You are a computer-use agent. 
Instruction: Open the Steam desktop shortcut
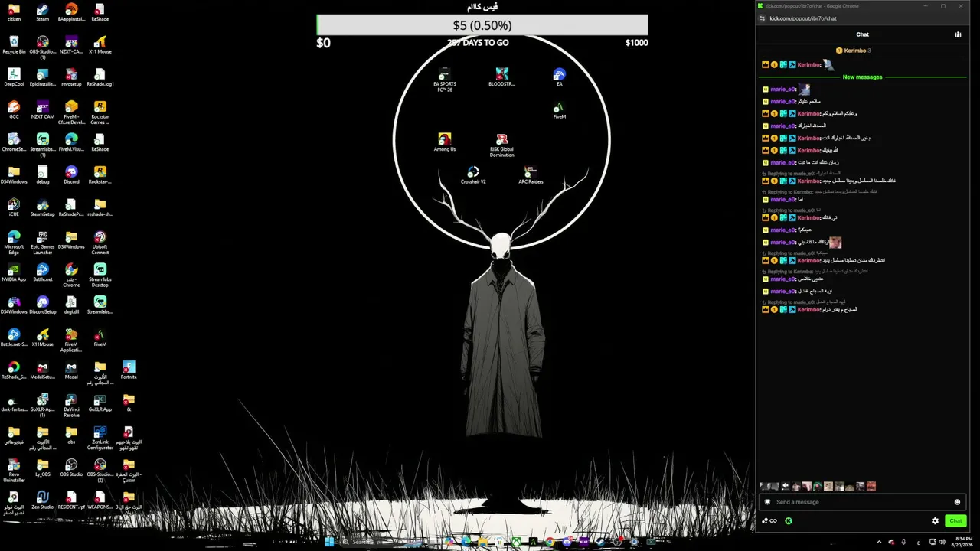[42, 12]
